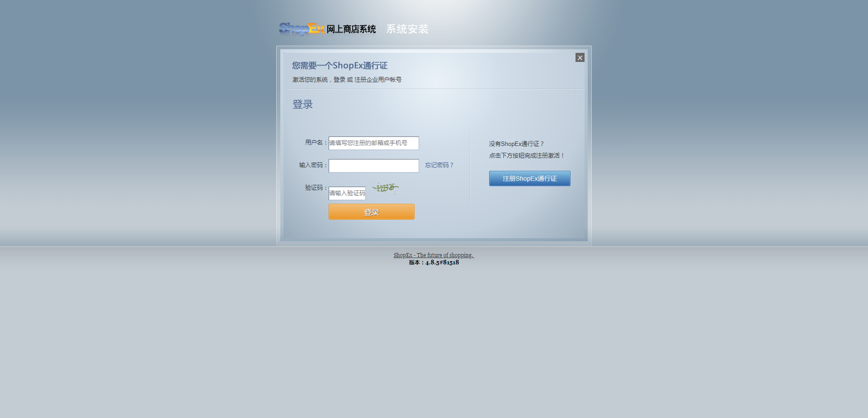Viewport: 868px width, 418px height.
Task: Click the ShopEx logo in the header
Action: tap(302, 29)
